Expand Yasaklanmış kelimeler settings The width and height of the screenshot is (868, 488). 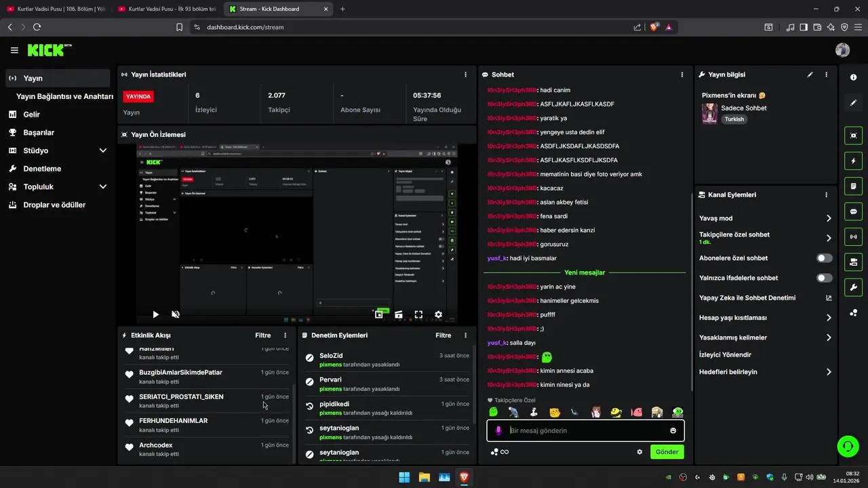click(x=829, y=338)
